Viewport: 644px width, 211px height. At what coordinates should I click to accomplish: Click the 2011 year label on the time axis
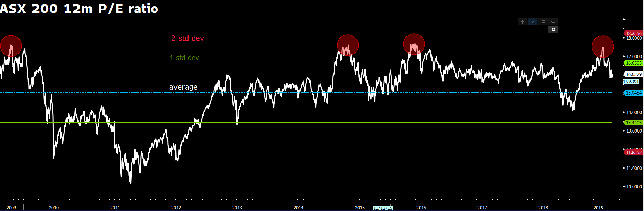tap(115, 208)
